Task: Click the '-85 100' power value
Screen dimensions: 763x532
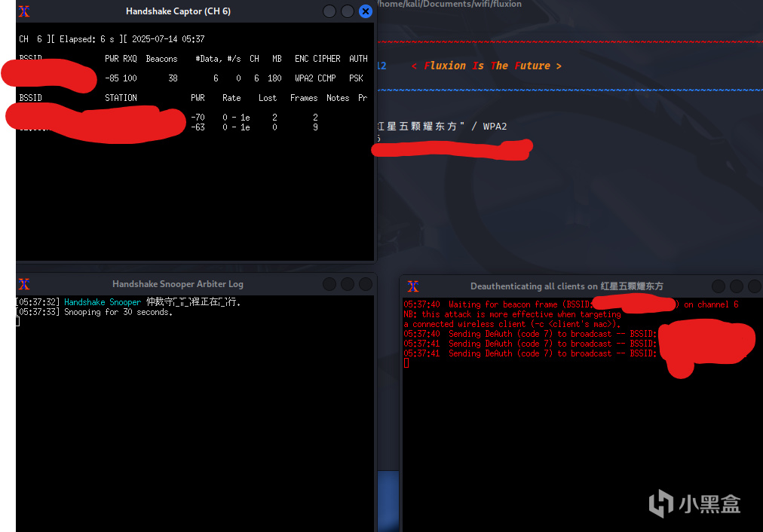Action: tap(121, 78)
